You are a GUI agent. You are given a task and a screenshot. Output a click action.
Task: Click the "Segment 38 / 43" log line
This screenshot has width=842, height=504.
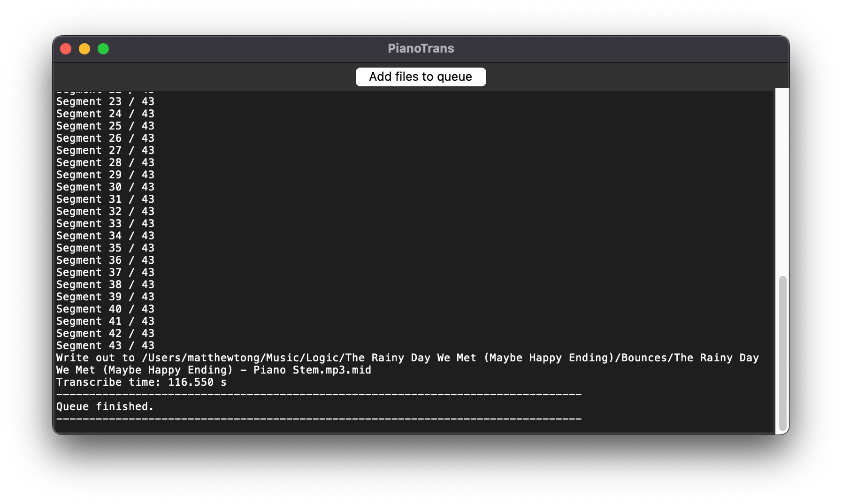[x=105, y=285]
